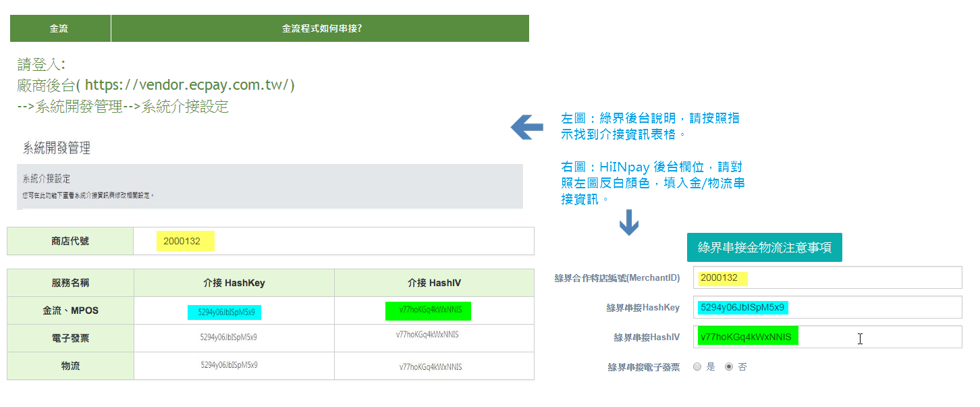The width and height of the screenshot is (980, 407).
Task: Click the 商店代號 label cell
Action: [x=70, y=241]
